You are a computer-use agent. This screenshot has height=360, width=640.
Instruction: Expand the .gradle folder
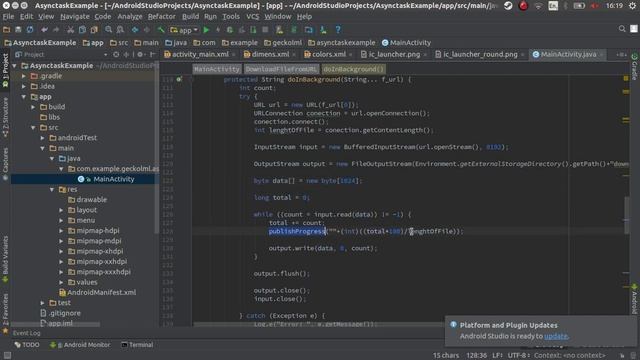(x=24, y=76)
